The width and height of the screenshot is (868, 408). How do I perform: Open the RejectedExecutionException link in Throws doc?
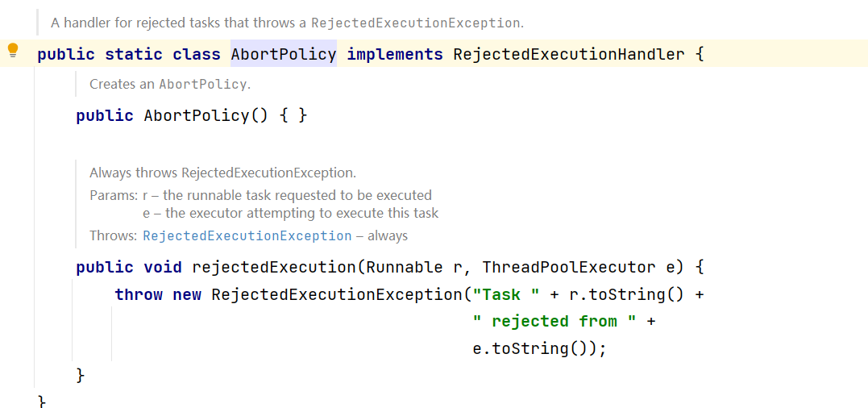click(247, 236)
